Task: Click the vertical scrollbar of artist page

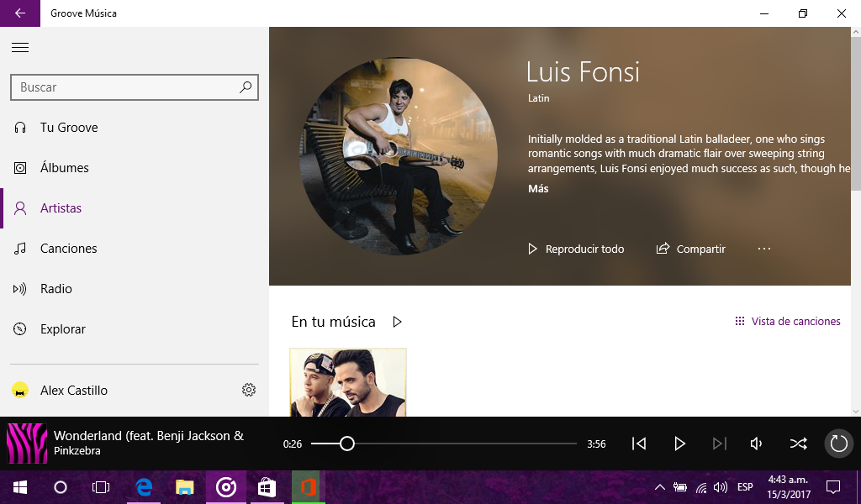Action: [x=855, y=114]
